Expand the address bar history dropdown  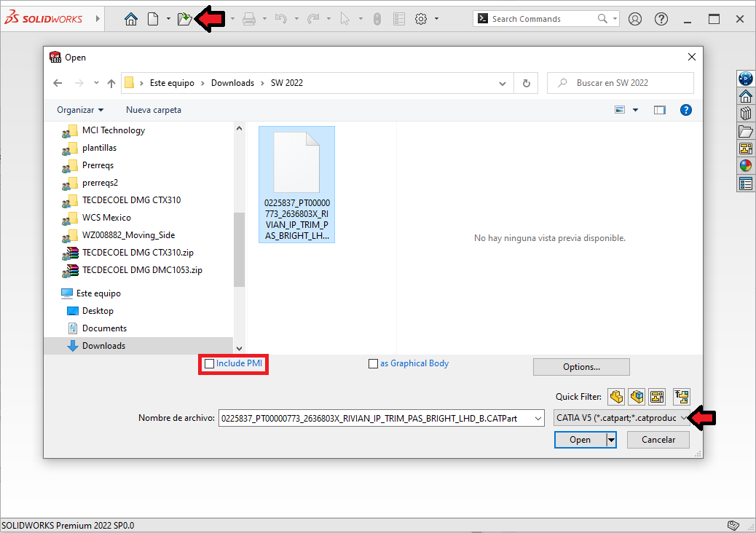(503, 83)
